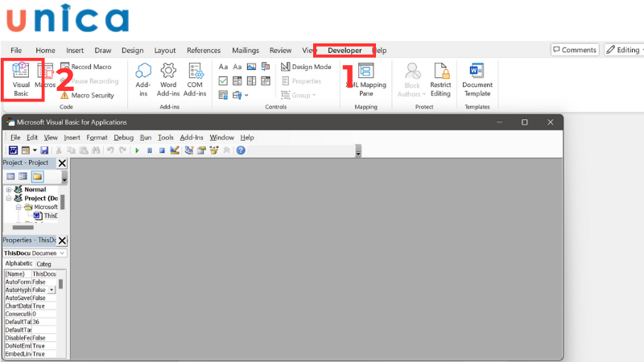Insert a Date Picker content control
The width and height of the screenshot is (644, 362).
point(266,81)
